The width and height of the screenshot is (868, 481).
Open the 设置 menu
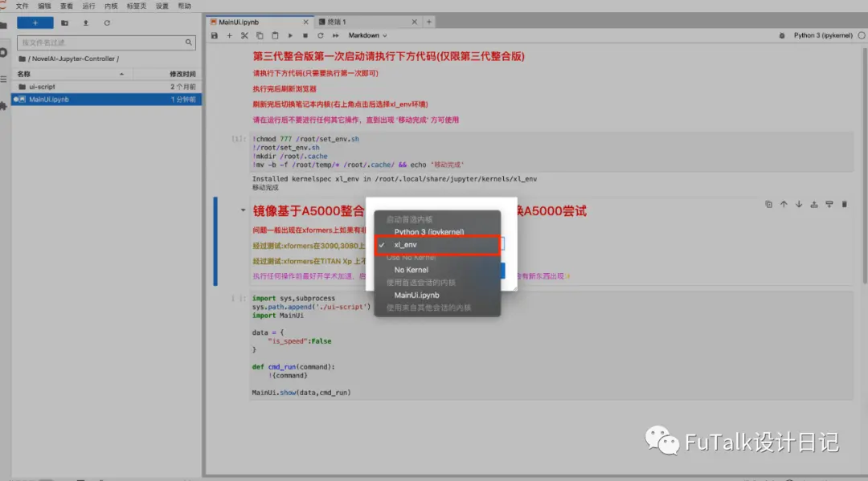pyautogui.click(x=162, y=6)
